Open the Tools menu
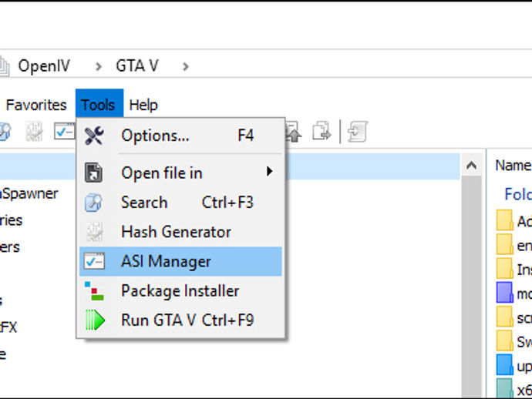 pos(99,105)
